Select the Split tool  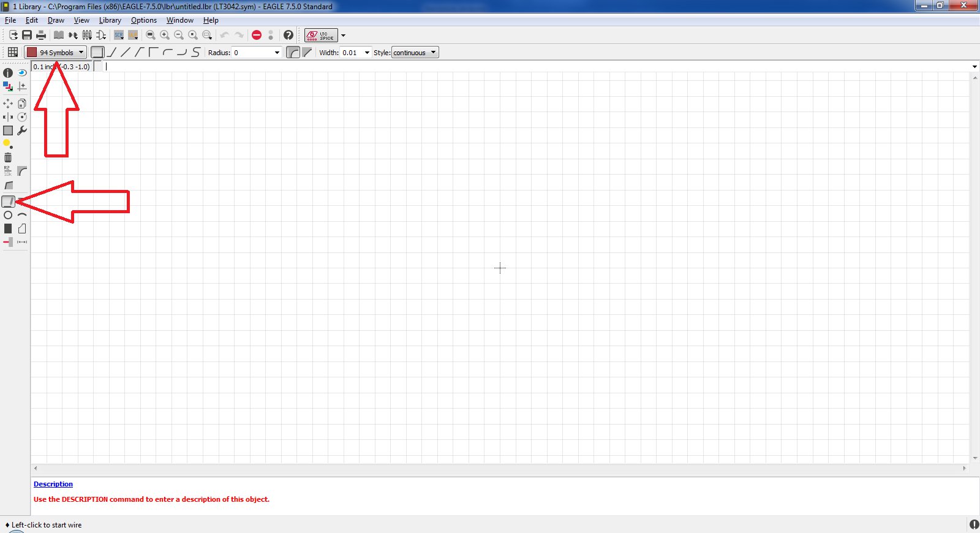(8, 185)
